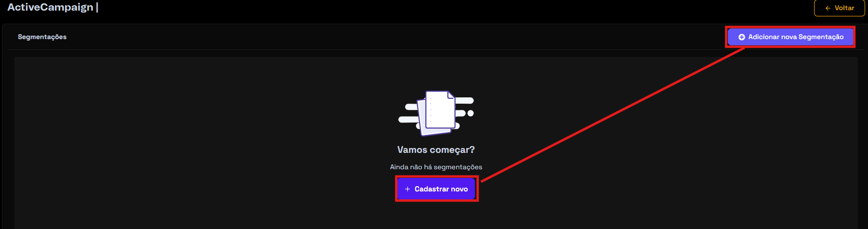868x229 pixels.
Task: Click the vertical bar after the ActiveCampaign title
Action: coord(97,7)
